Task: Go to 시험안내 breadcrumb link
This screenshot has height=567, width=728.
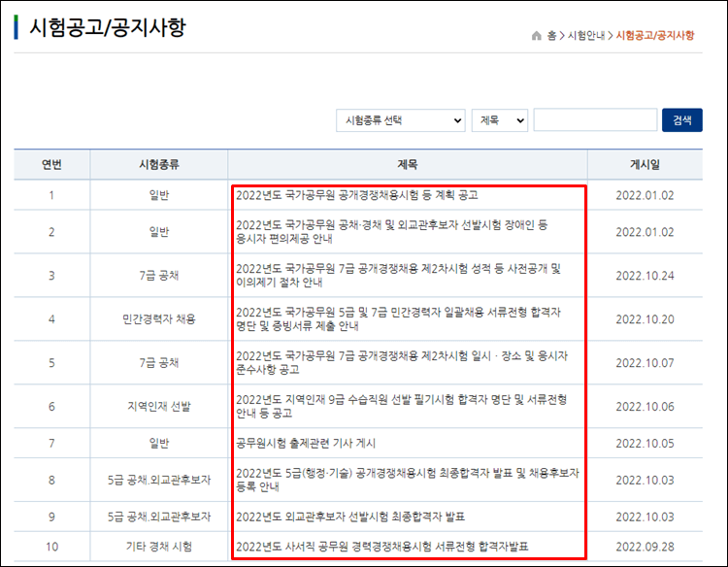Action: coord(586,36)
